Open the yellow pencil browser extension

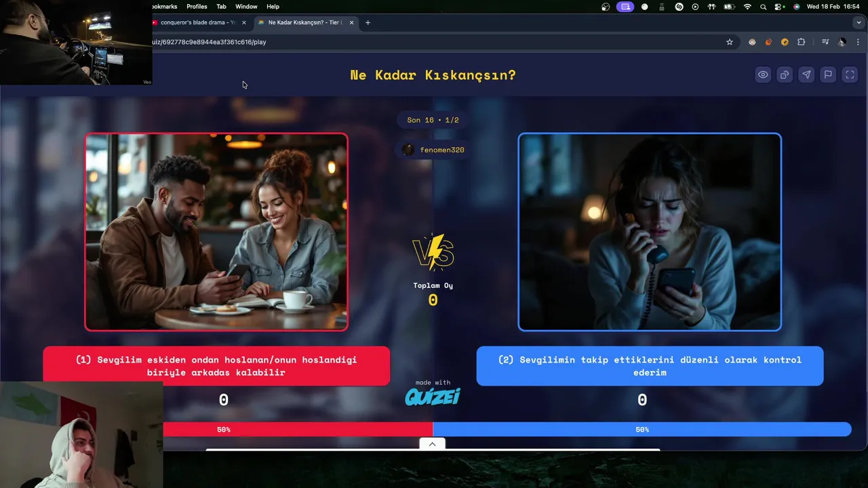[x=785, y=42]
